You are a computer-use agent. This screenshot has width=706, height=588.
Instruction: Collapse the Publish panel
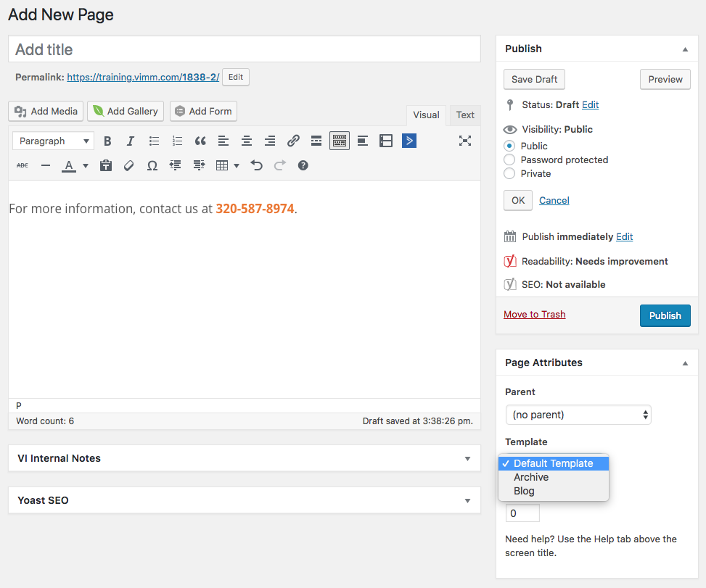[x=685, y=49]
